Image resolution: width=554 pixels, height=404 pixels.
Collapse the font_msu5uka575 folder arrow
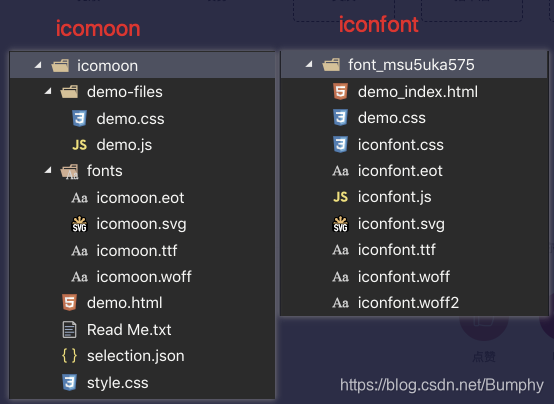pos(309,64)
